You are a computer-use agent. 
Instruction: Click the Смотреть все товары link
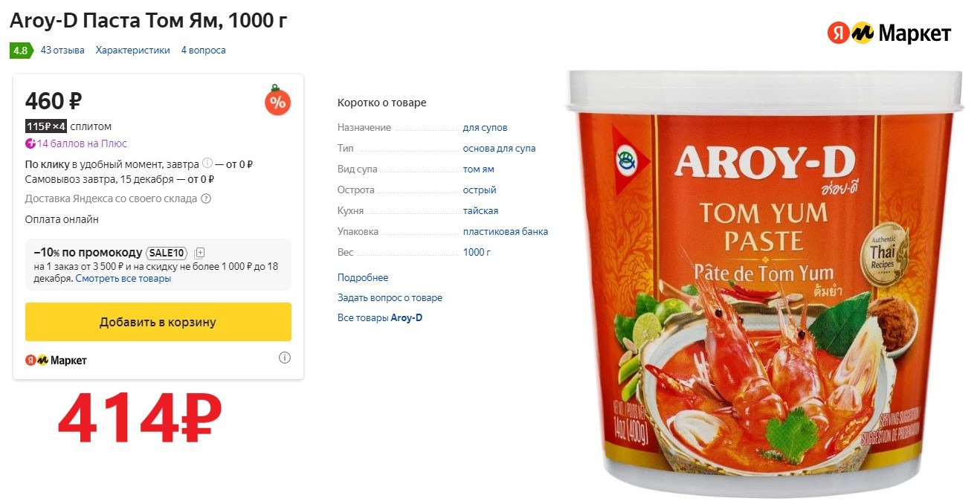tap(123, 279)
